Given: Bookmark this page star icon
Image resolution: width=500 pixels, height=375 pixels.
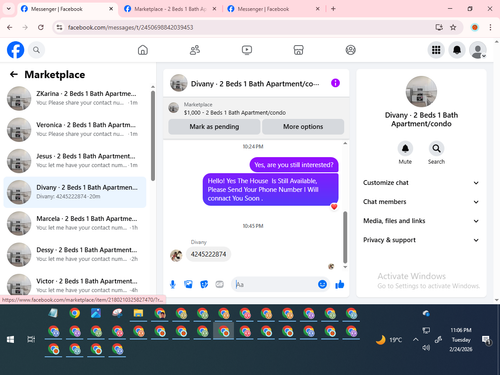Looking at the screenshot, I should 453,27.
